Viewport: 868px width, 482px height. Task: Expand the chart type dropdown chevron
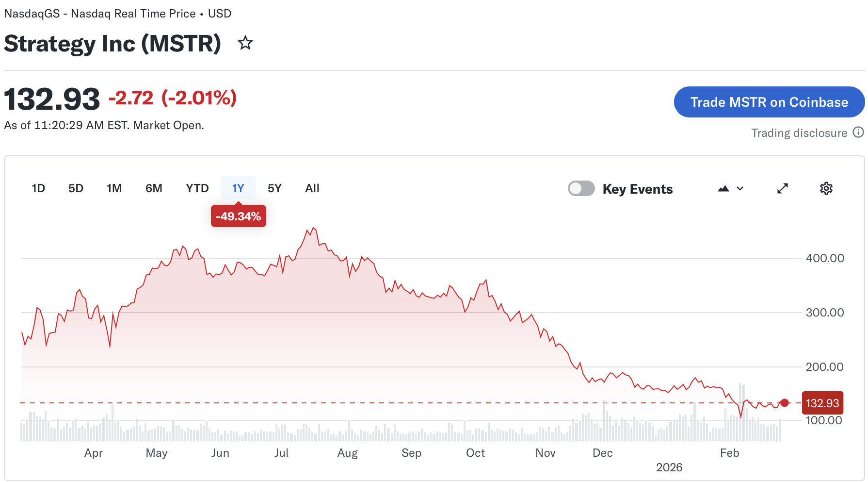pyautogui.click(x=739, y=189)
